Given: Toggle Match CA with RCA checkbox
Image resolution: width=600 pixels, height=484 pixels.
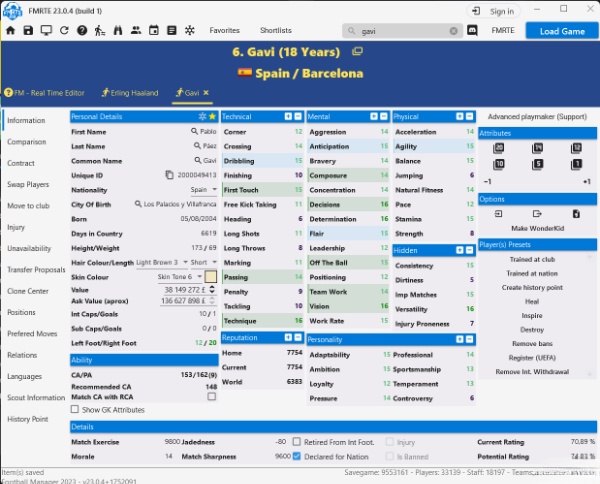Looking at the screenshot, I should tap(212, 396).
